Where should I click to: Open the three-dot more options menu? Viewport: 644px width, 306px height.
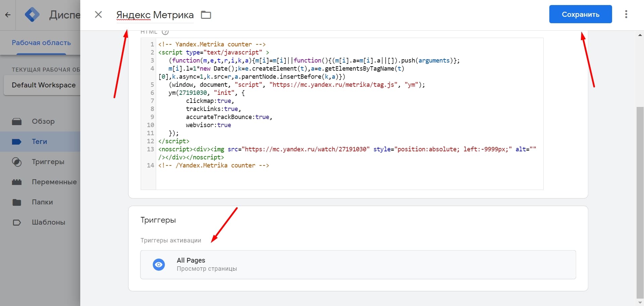tap(626, 14)
